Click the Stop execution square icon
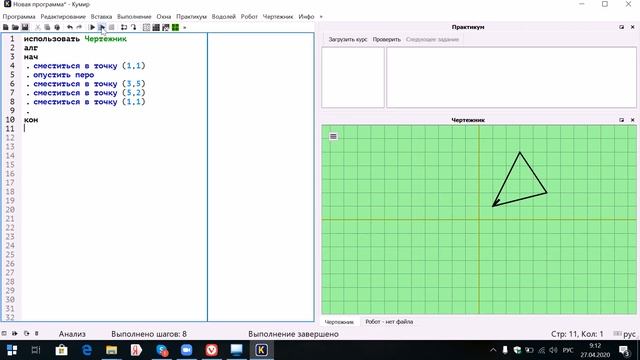The width and height of the screenshot is (640, 360). [x=111, y=27]
